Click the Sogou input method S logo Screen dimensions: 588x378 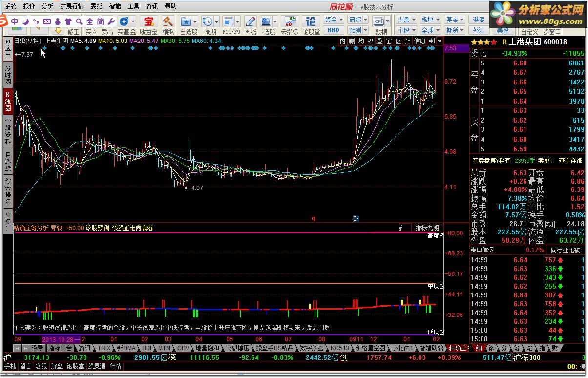point(3,21)
